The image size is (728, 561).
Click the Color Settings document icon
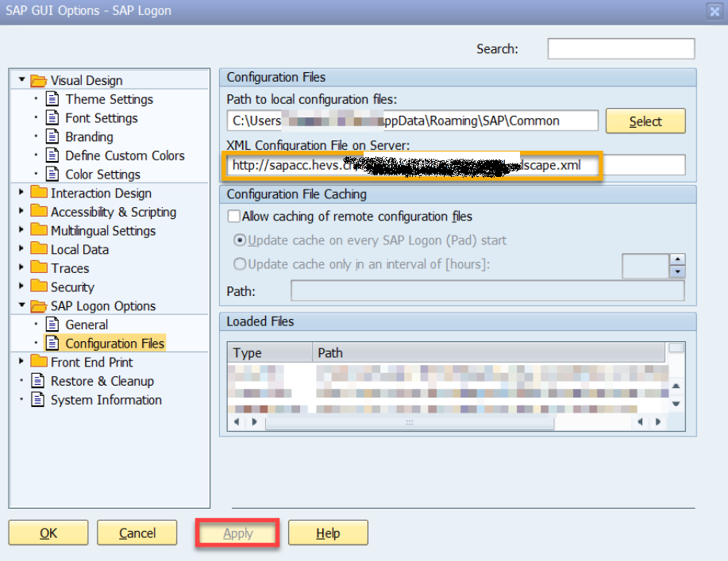tap(52, 175)
